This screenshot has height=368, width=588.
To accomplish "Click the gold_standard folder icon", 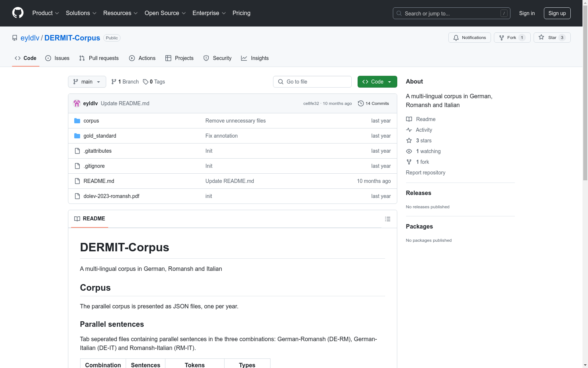I will [x=77, y=136].
